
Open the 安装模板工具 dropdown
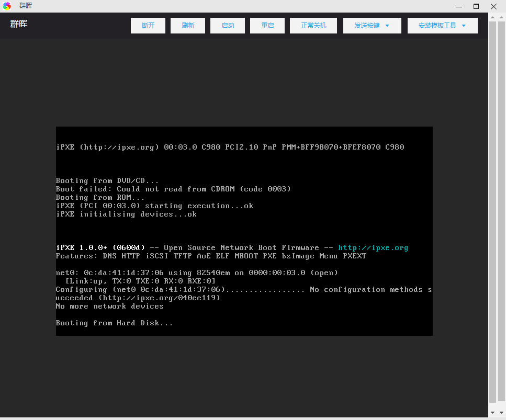443,26
